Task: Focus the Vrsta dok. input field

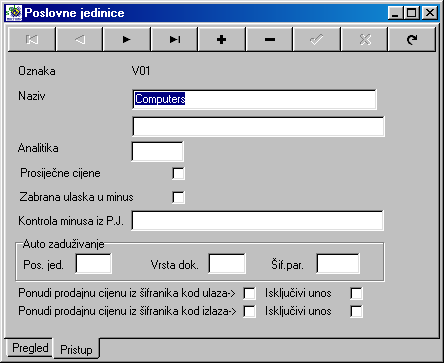Action: 227,263
